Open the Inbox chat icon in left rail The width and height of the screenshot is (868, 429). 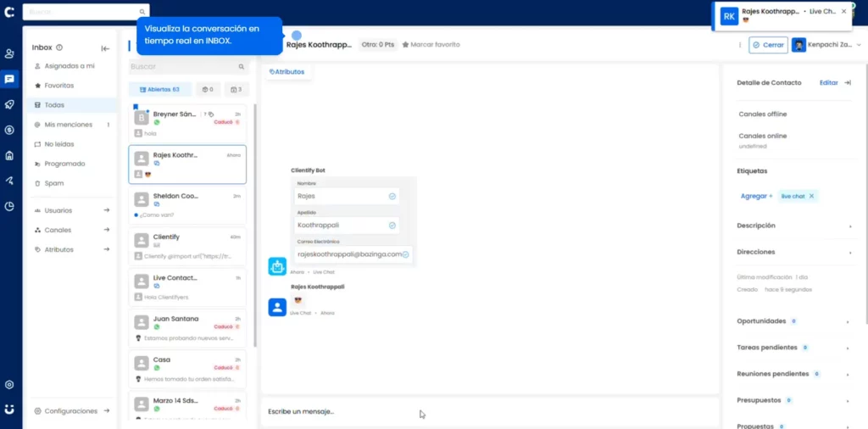click(x=9, y=79)
